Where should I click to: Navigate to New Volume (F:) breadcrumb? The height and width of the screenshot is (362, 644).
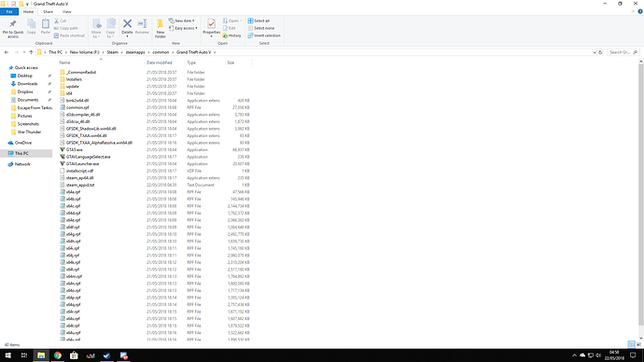coord(84,52)
